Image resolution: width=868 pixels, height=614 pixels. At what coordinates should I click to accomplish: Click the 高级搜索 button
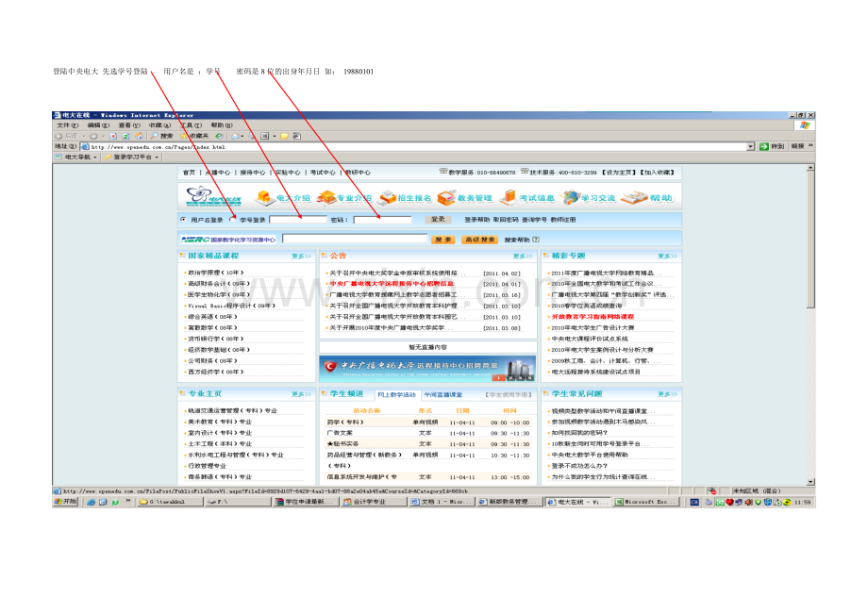pyautogui.click(x=480, y=240)
